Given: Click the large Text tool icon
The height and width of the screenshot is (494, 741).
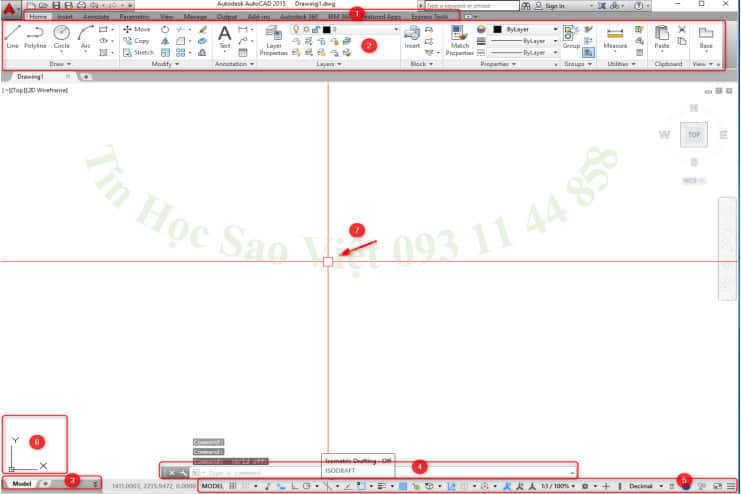Looking at the screenshot, I should pos(224,36).
